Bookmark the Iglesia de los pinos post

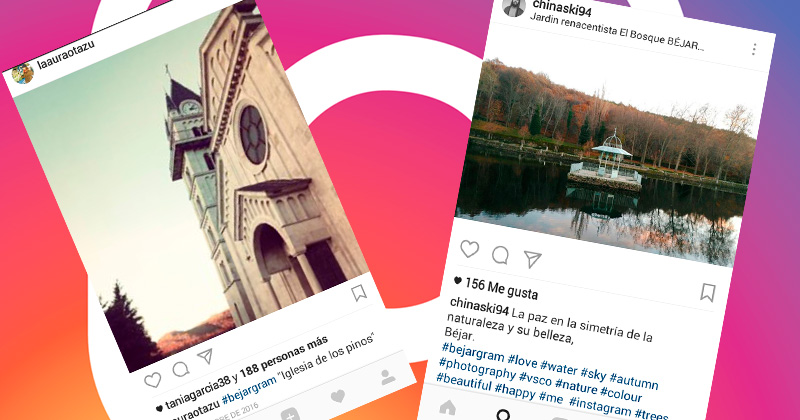tap(359, 293)
